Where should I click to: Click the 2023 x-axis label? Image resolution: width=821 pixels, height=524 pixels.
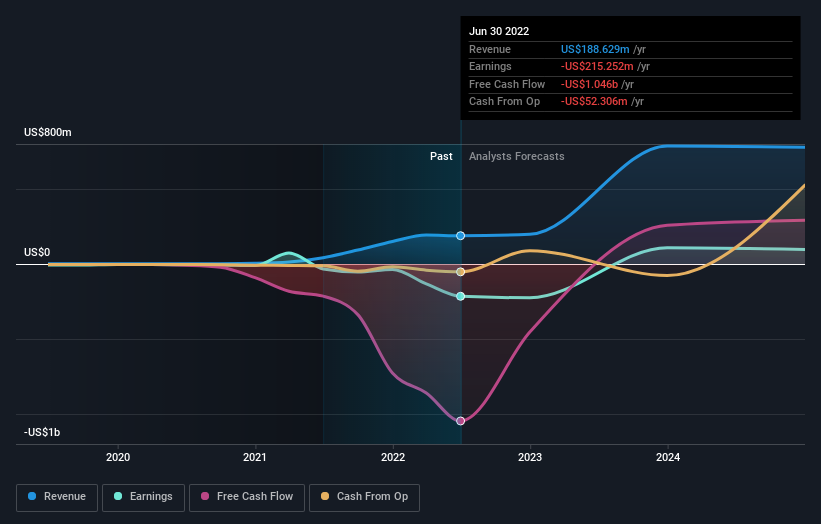pyautogui.click(x=530, y=457)
